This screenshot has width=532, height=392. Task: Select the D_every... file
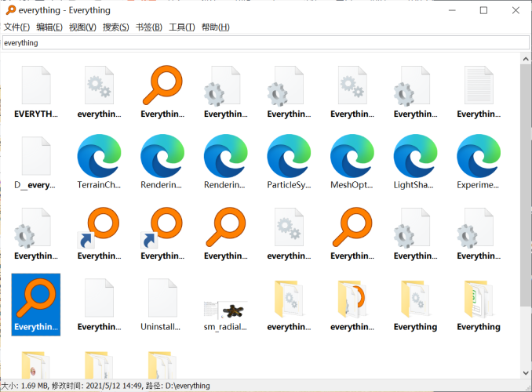[36, 163]
